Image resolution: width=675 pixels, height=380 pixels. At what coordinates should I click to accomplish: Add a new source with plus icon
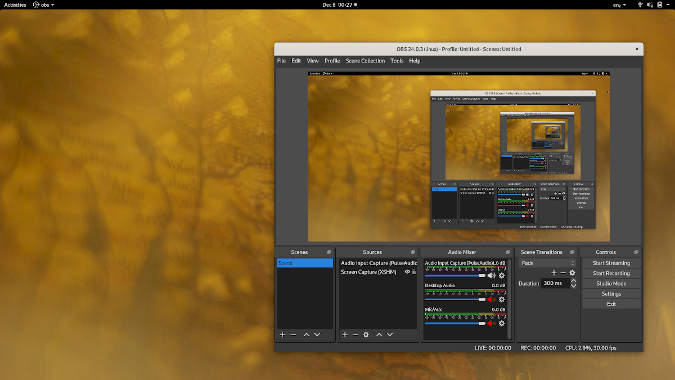pyautogui.click(x=344, y=334)
